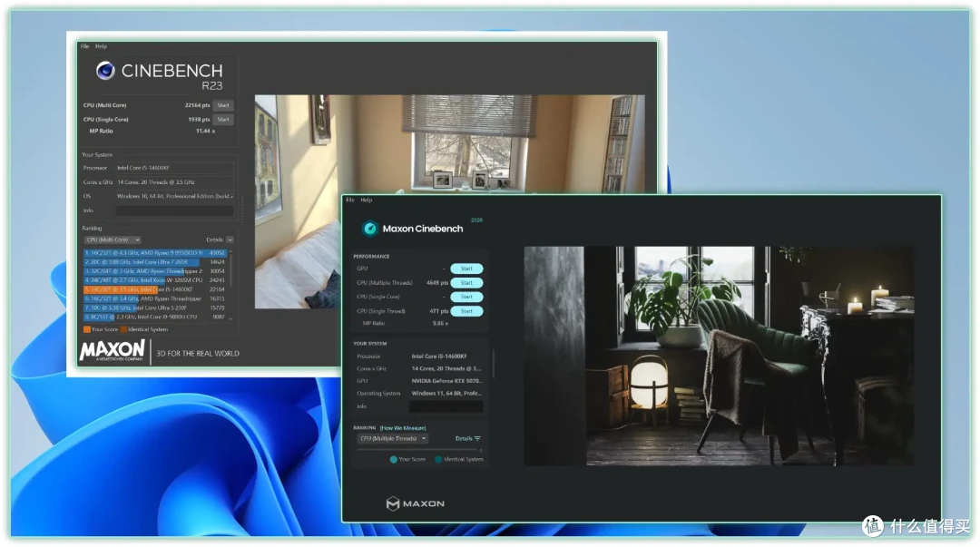
Task: Click the MAXON logo in Cinebench 2026
Action: 416,503
